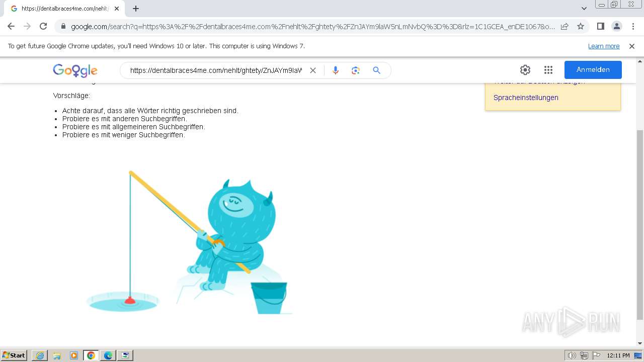This screenshot has height=362, width=644.
Task: Submit search with the magnifier icon
Action: tap(376, 70)
